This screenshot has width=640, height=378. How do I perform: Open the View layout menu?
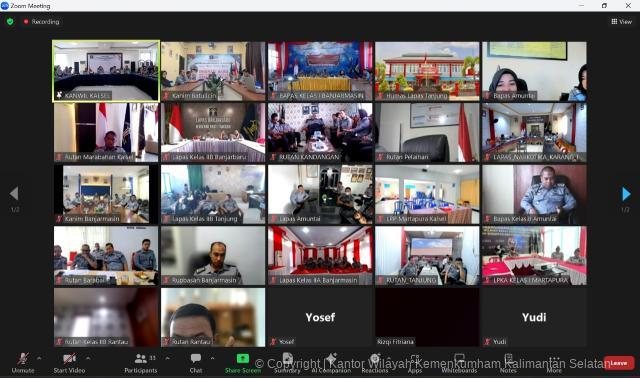click(x=622, y=22)
